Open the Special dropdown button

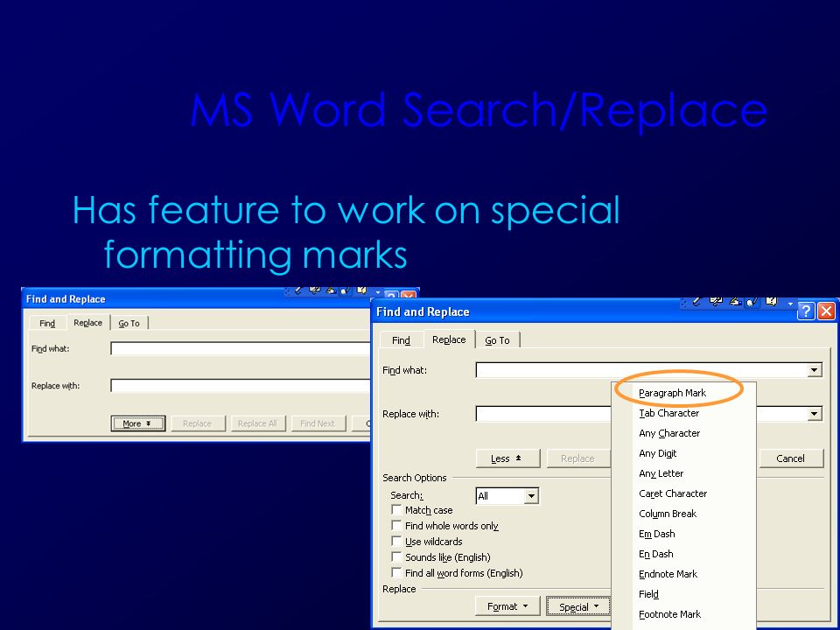[578, 607]
